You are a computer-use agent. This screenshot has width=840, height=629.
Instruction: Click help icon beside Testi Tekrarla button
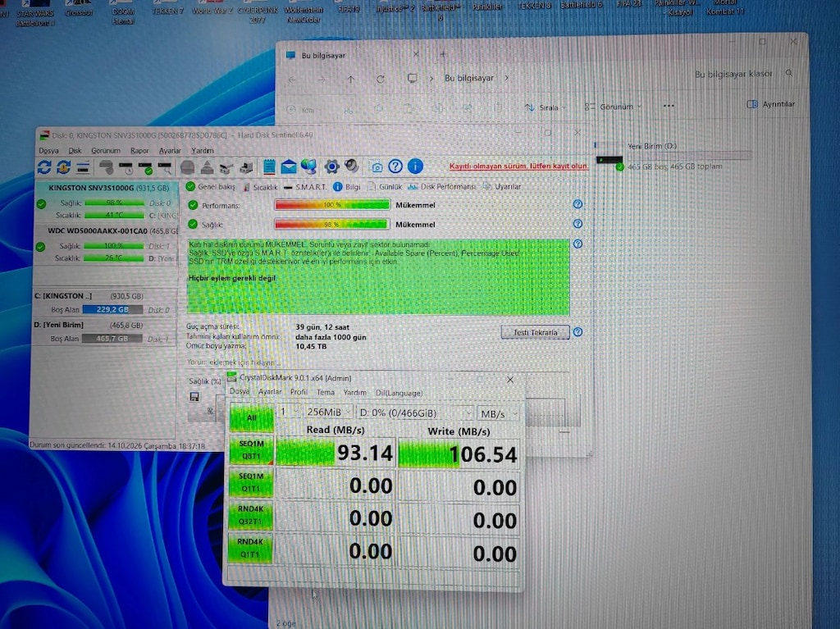pyautogui.click(x=577, y=331)
